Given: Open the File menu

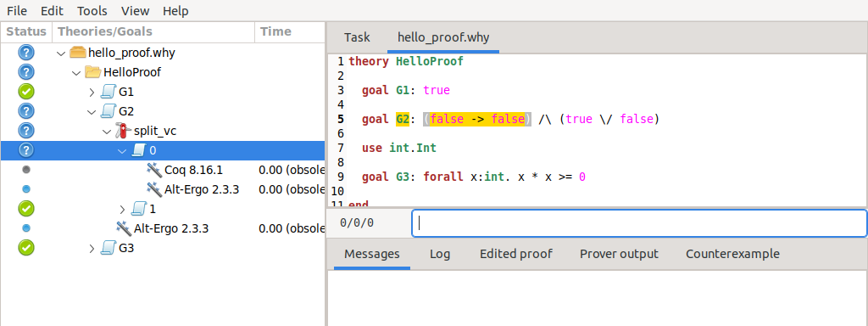Looking at the screenshot, I should (16, 10).
